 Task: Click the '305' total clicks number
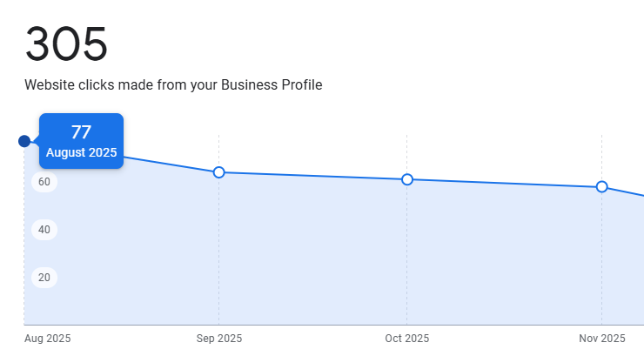[66, 44]
